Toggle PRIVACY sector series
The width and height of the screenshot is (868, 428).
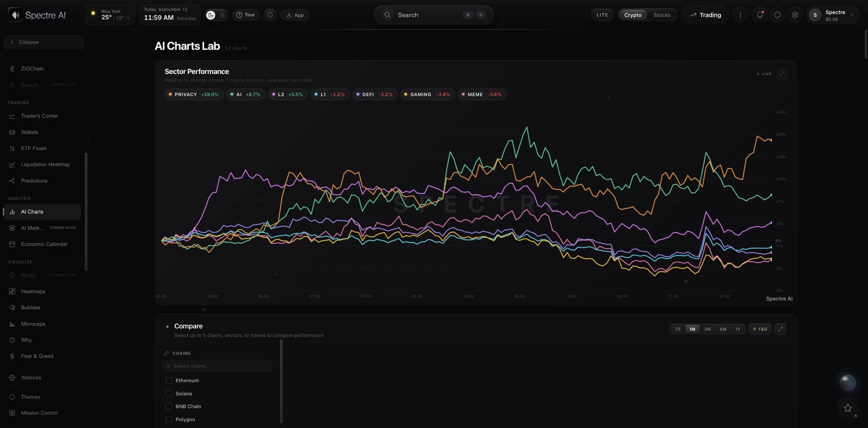(x=194, y=95)
